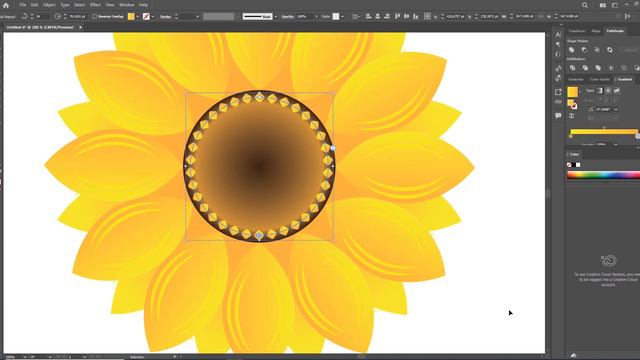
Task: Click Vertical Align Top icon
Action: (x=398, y=16)
